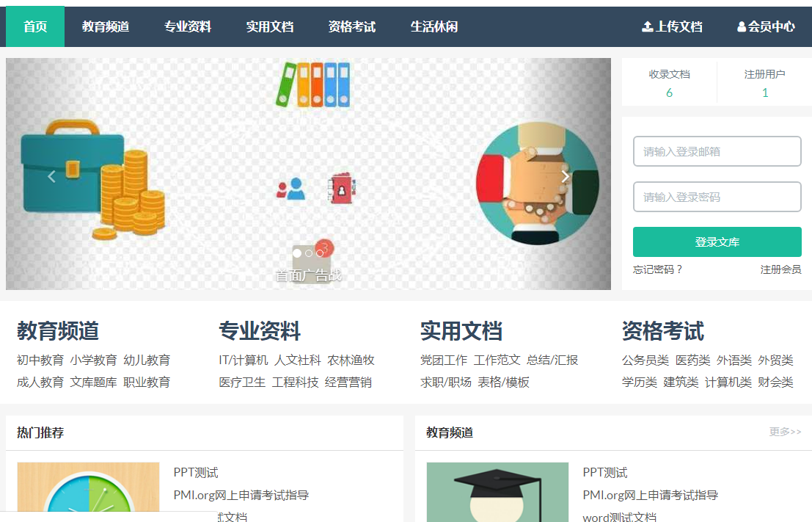Viewport: 812px width, 522px height.
Task: Open PPT测试 document in 热门推荐
Action: (196, 472)
